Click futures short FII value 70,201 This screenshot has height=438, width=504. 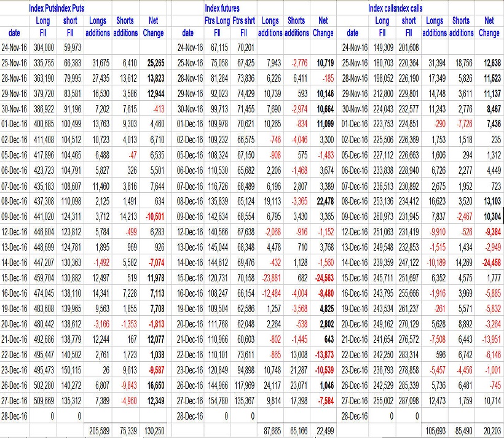(246, 48)
